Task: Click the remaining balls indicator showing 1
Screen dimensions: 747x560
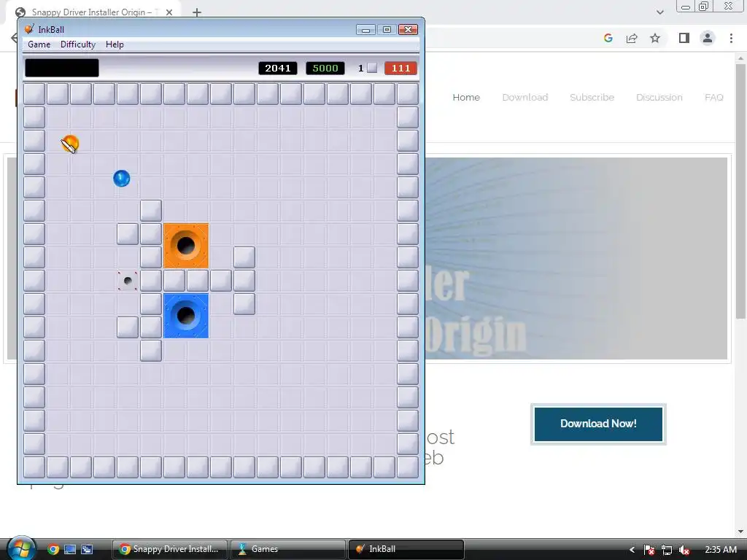Action: tap(367, 68)
